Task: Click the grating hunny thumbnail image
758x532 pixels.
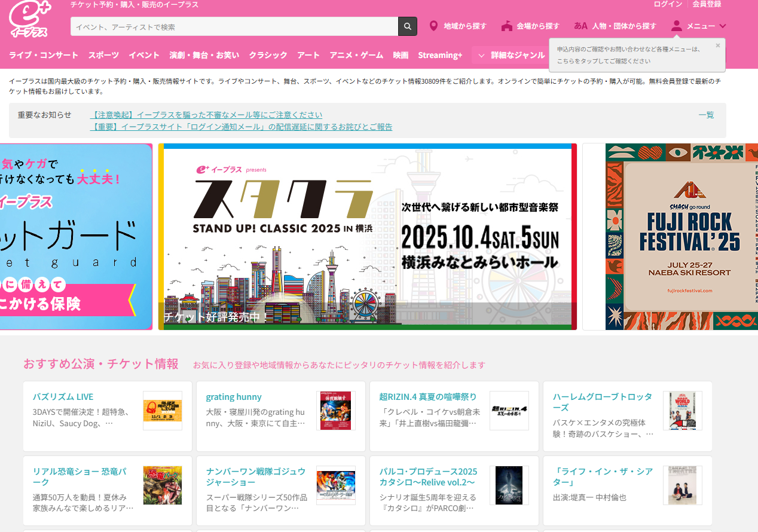Action: pos(336,411)
